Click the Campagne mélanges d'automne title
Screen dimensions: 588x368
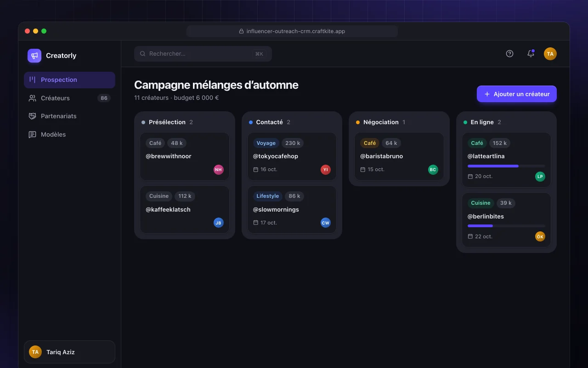[216, 85]
